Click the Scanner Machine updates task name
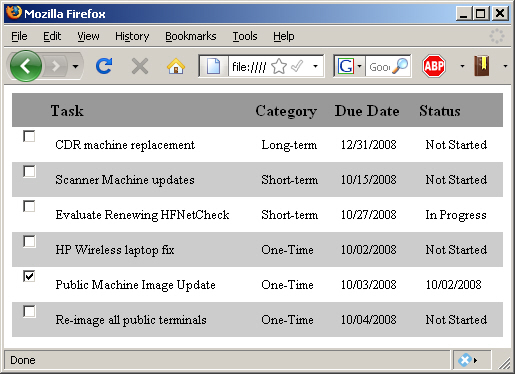Viewport: 515px width, 374px height. (125, 180)
